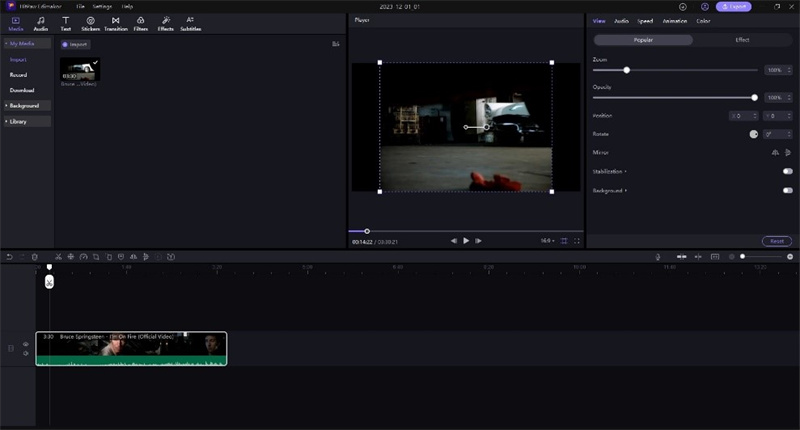The image size is (800, 430).
Task: Adjust the Zoom percentage stepper
Action: click(789, 70)
